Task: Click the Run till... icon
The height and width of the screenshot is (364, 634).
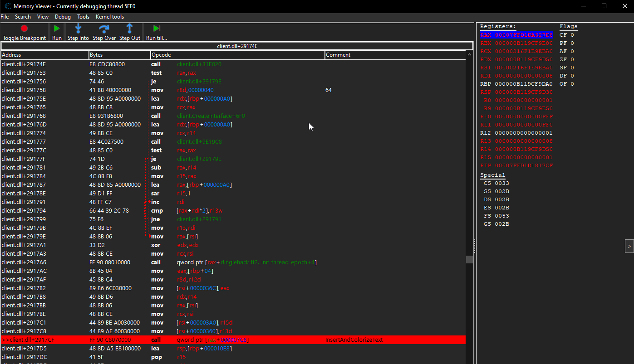Action: click(x=156, y=29)
